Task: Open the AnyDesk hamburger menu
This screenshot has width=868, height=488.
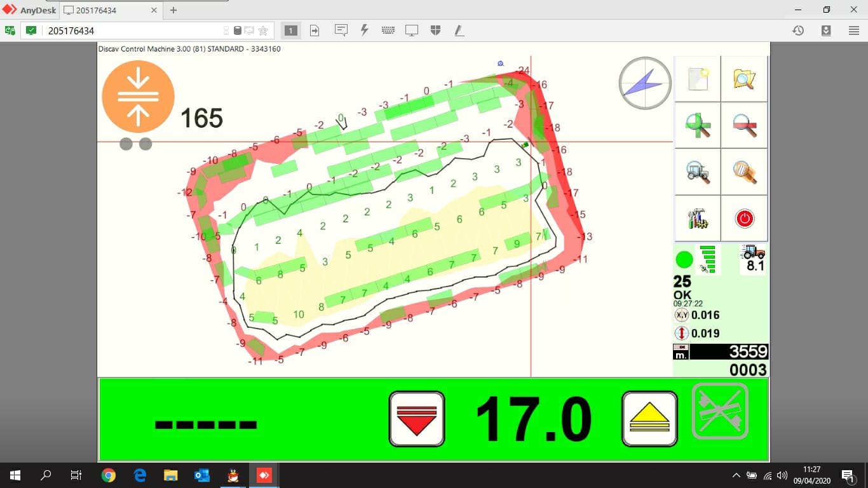Action: tap(854, 30)
